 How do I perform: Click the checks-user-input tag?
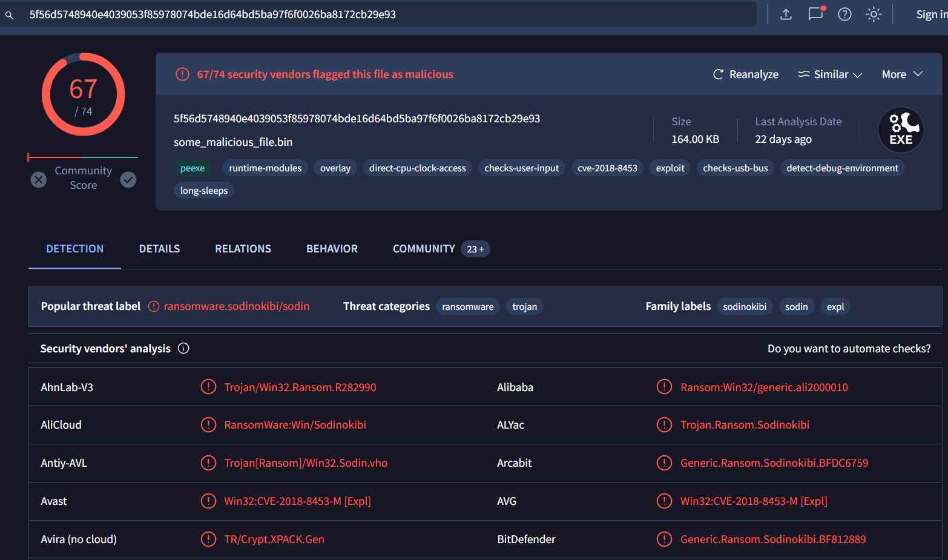click(522, 168)
